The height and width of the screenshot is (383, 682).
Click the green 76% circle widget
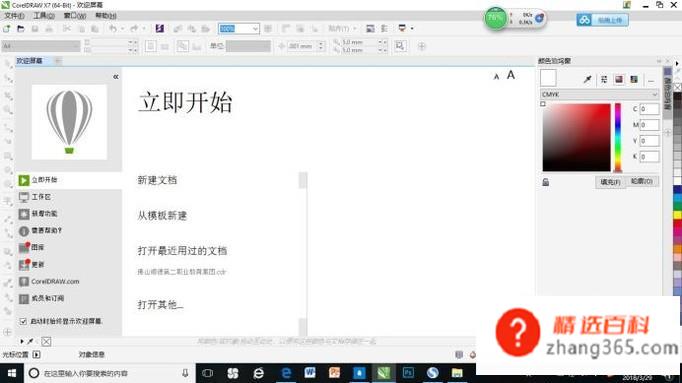tap(495, 18)
